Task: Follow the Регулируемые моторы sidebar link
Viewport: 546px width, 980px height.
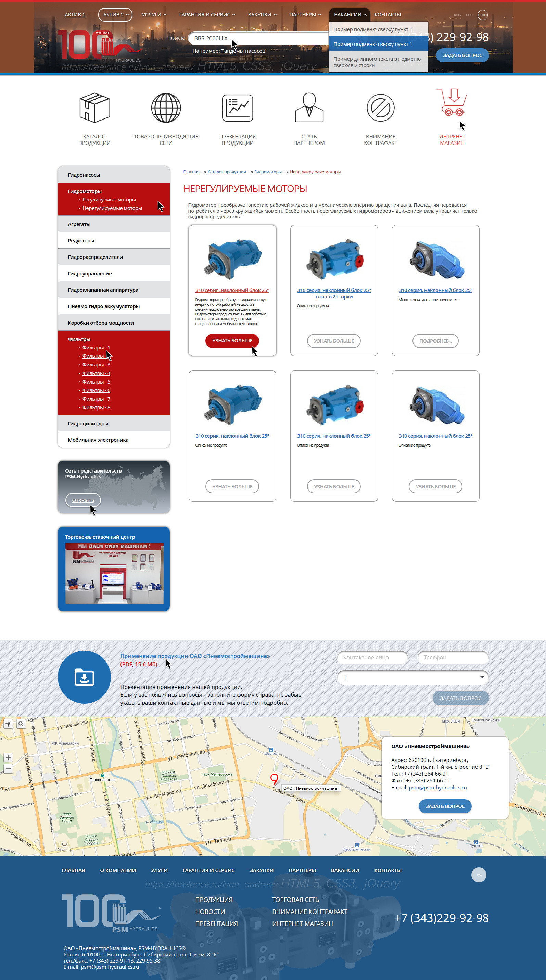Action: tap(109, 199)
